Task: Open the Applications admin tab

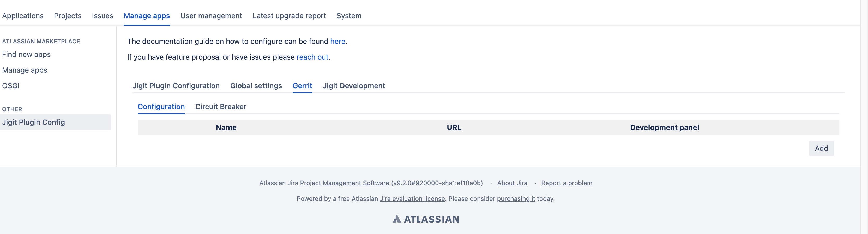Action: tap(23, 16)
